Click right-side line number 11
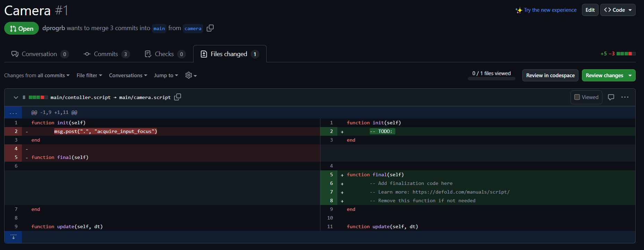 click(x=330, y=227)
